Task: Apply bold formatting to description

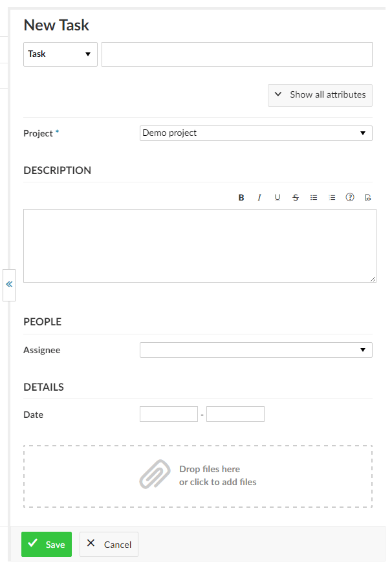Action: pos(241,198)
